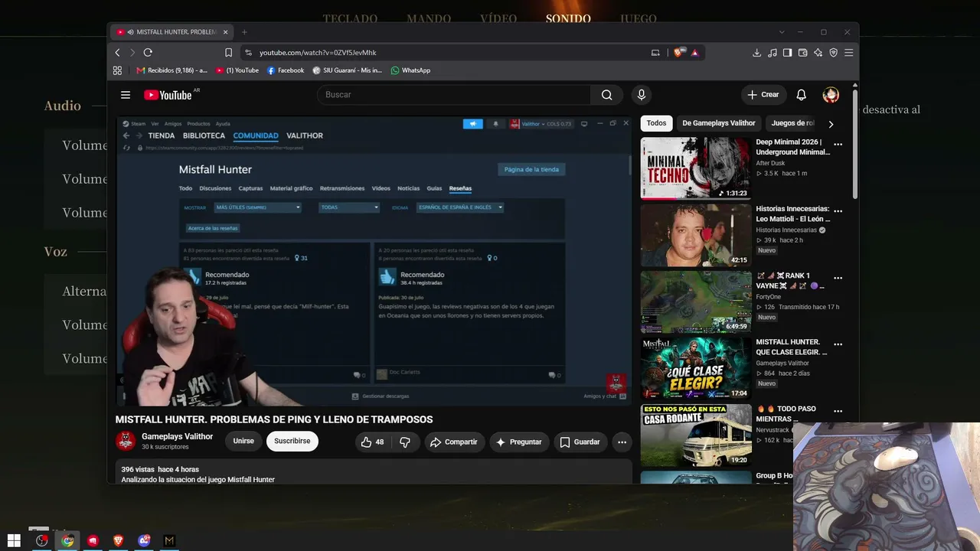The width and height of the screenshot is (980, 551).
Task: Click the Preguntar button
Action: pyautogui.click(x=518, y=442)
